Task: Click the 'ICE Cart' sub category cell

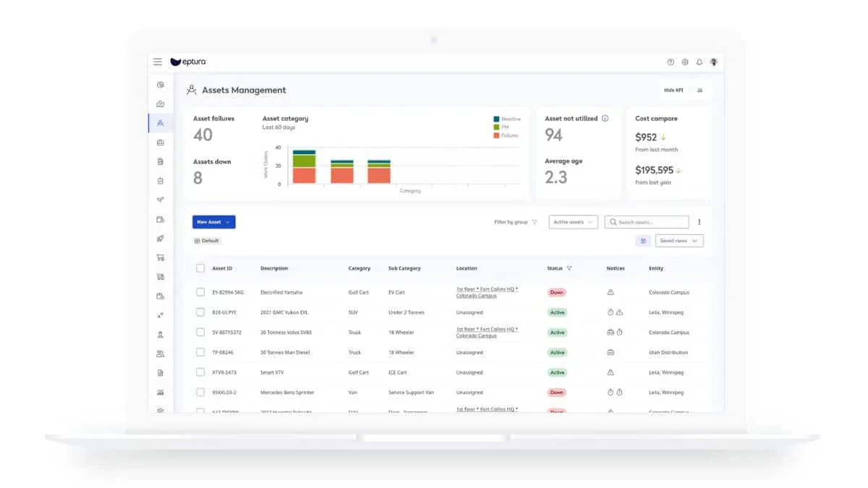Action: coord(398,372)
